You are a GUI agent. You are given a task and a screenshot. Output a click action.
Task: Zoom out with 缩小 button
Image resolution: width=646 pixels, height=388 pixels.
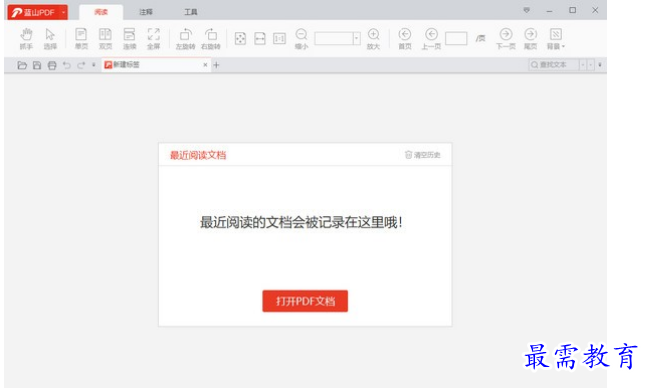pos(302,39)
